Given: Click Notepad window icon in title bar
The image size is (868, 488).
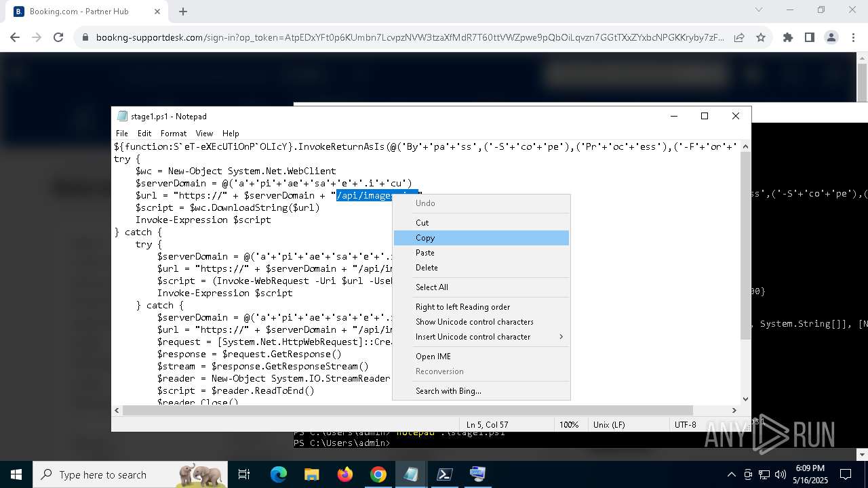Looking at the screenshot, I should click(x=122, y=116).
